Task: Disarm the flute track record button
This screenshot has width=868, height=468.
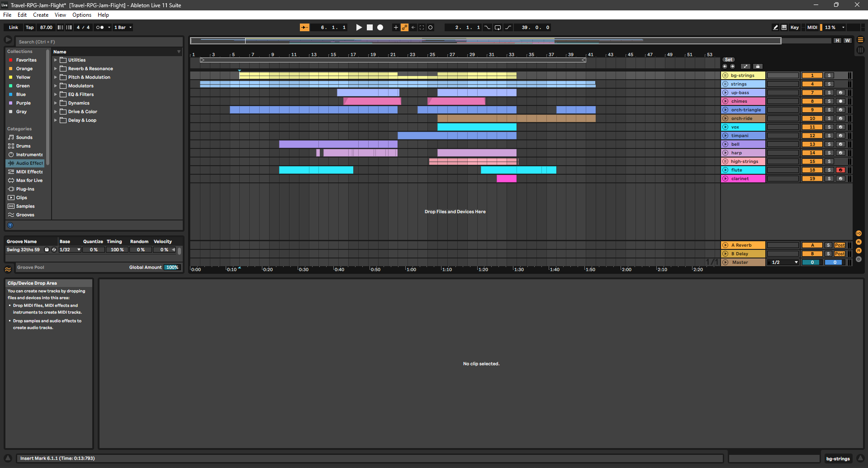Action: 840,170
